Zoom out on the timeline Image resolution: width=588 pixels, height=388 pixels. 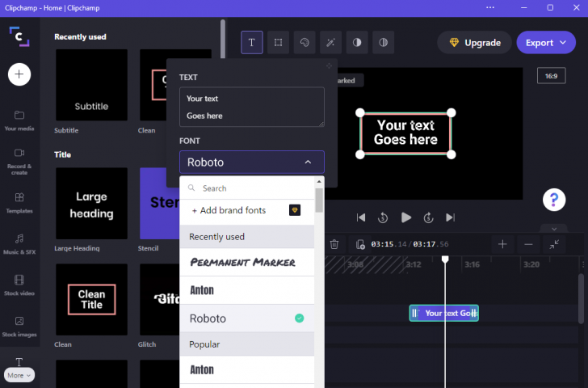[528, 244]
